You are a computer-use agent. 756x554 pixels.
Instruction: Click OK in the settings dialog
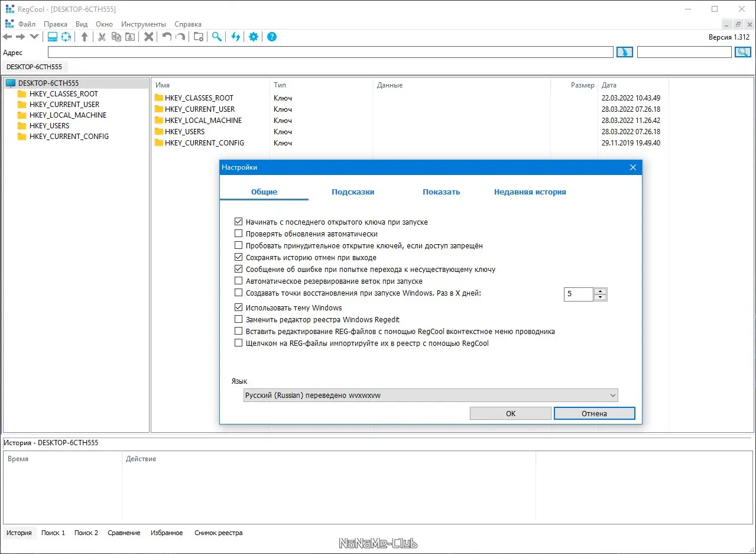pyautogui.click(x=511, y=413)
